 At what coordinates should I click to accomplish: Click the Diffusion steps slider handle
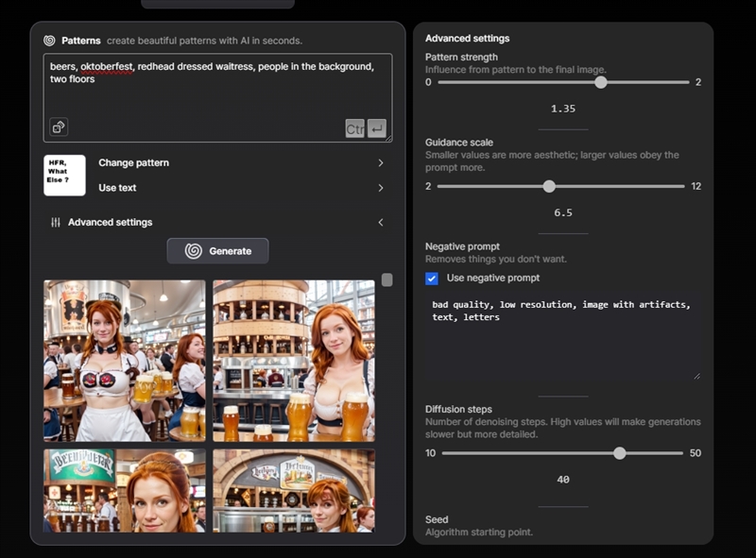pos(619,453)
